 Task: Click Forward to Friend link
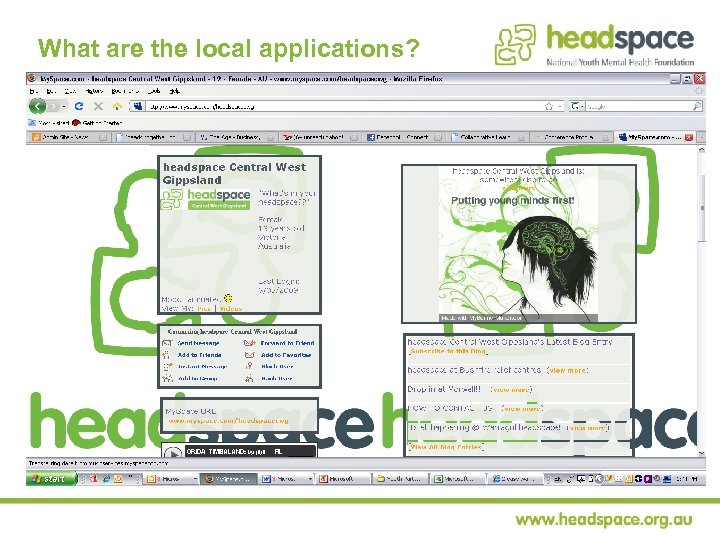[x=287, y=343]
